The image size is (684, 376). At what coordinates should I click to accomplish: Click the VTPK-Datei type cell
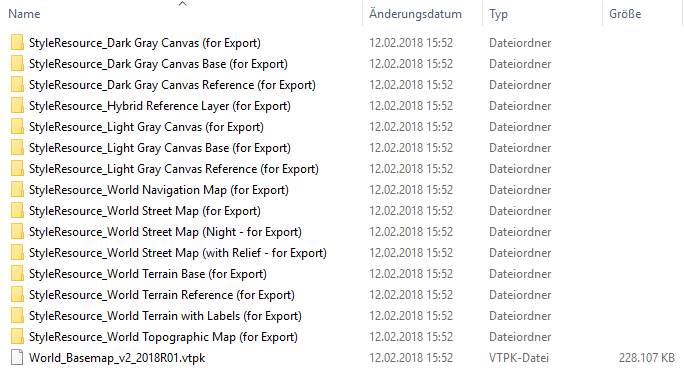519,358
